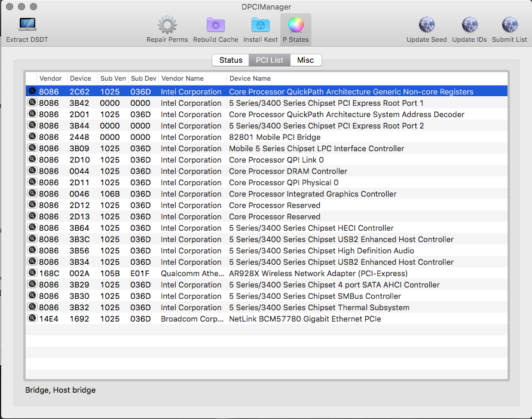The height and width of the screenshot is (419, 532).
Task: Click lookup icon for device 3B44
Action: [32, 125]
